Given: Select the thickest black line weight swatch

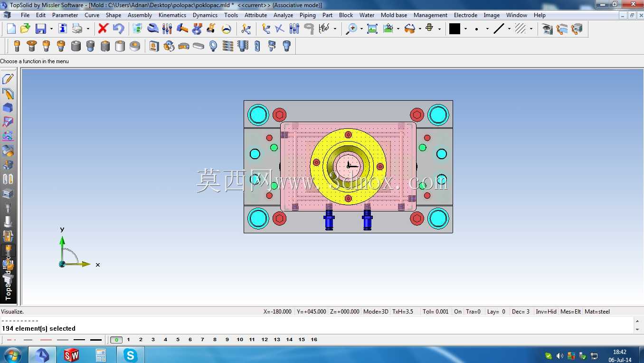Looking at the screenshot, I should [96, 340].
